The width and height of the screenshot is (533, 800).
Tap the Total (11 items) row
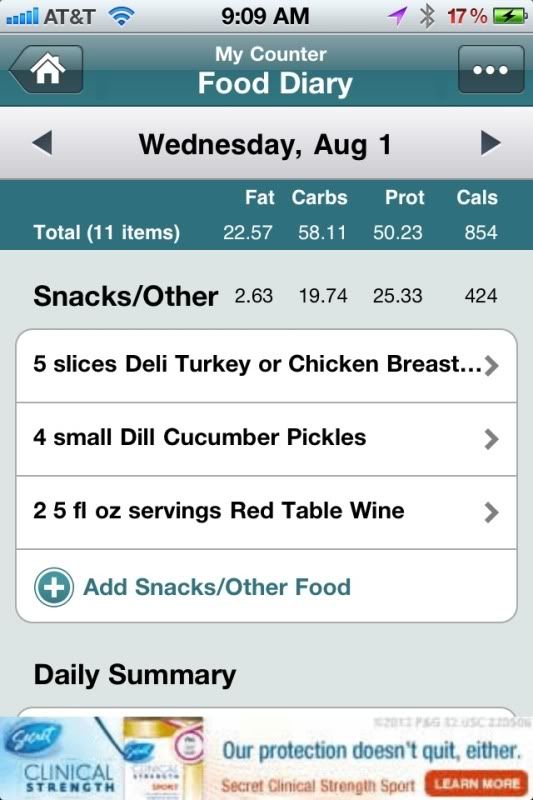tap(266, 233)
